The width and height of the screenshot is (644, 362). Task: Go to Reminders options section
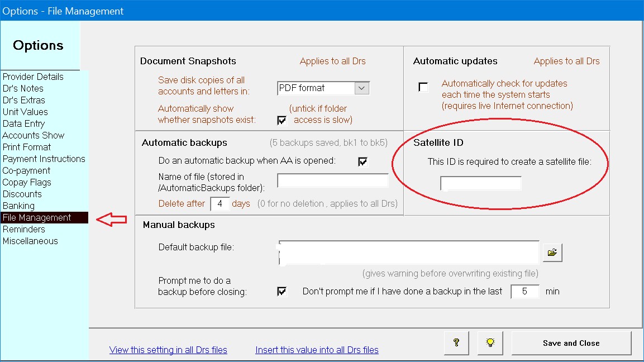coord(23,229)
